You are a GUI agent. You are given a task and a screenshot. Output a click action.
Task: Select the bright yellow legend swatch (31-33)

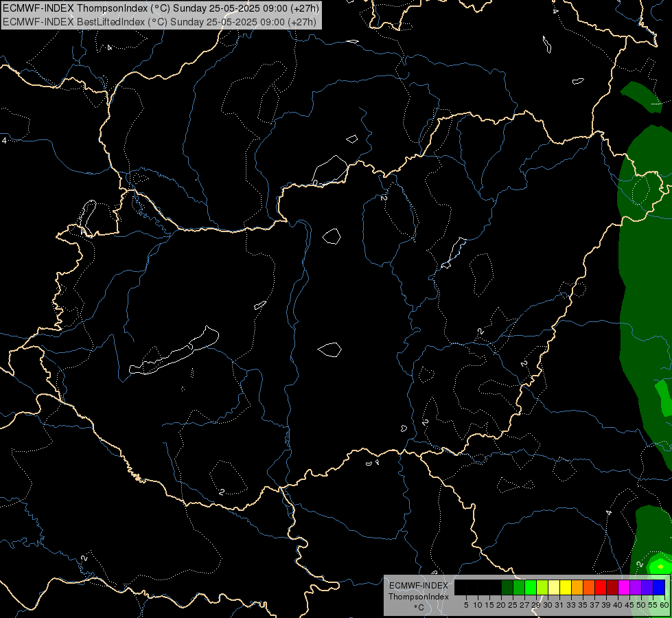(566, 587)
